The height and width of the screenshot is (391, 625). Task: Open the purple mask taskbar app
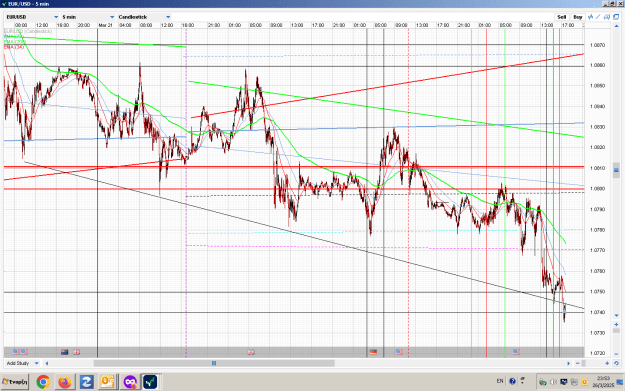tap(130, 382)
